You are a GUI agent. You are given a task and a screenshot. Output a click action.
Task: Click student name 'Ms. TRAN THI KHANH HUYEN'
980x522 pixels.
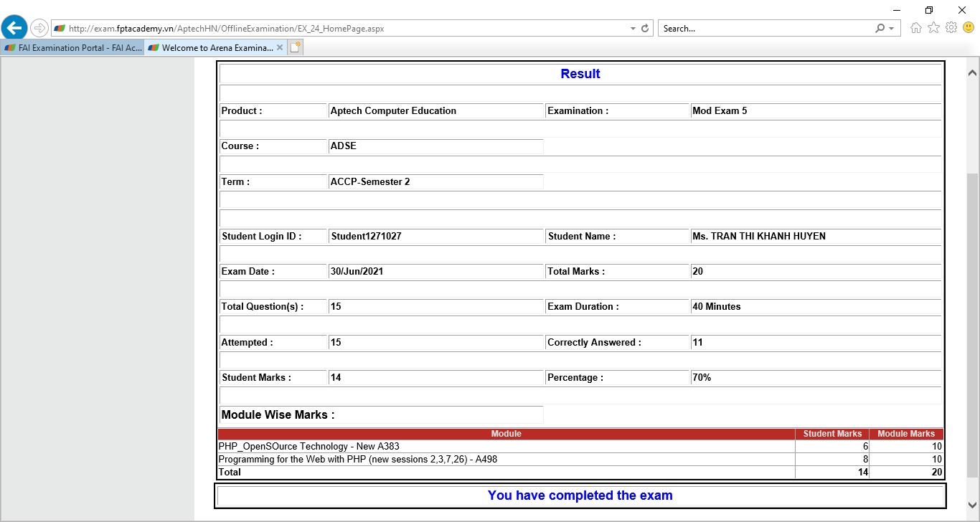click(759, 237)
